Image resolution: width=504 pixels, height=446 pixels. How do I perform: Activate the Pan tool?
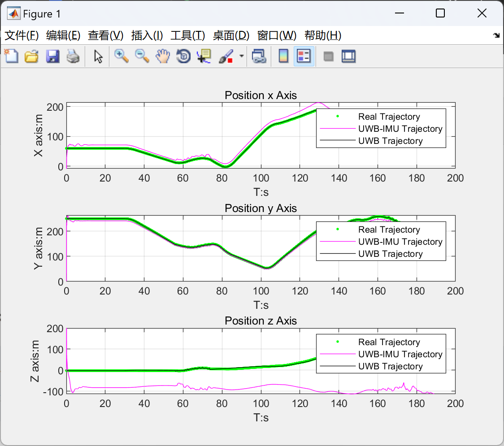click(162, 56)
